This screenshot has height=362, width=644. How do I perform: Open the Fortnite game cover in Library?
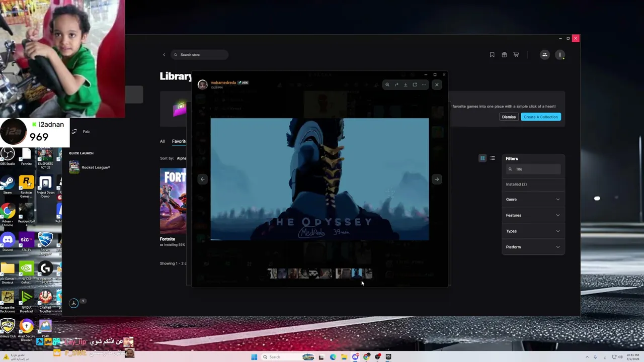click(173, 201)
